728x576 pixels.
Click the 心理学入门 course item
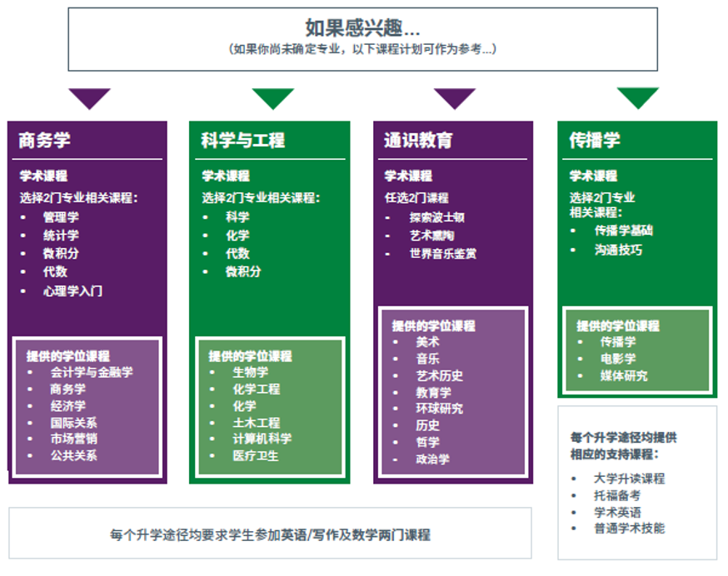tap(72, 291)
